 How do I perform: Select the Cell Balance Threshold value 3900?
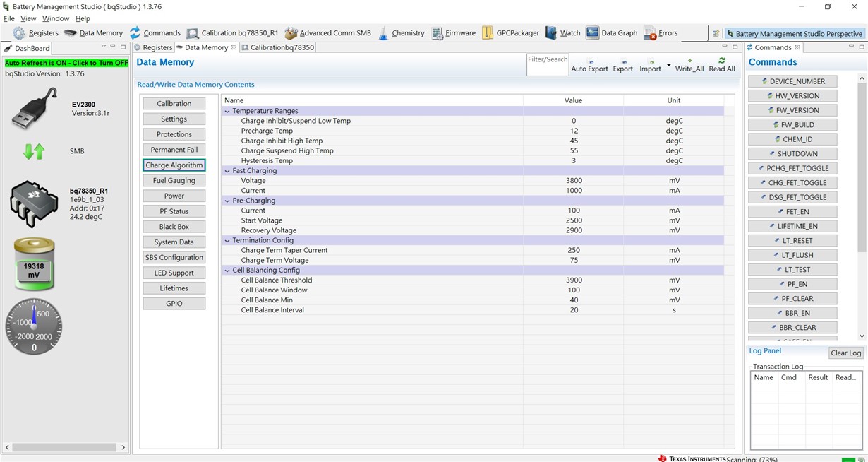[573, 280]
